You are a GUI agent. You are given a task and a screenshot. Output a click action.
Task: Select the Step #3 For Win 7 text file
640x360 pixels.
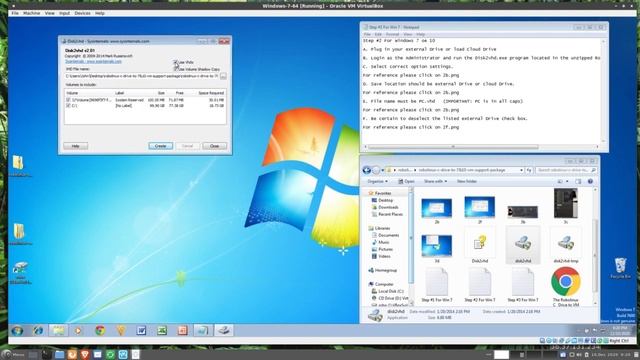[523, 285]
